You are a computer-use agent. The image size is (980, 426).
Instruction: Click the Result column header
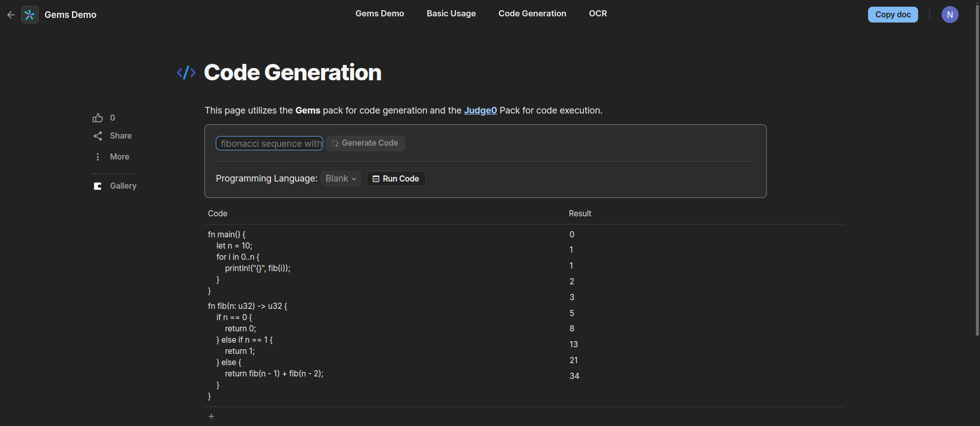pos(580,214)
